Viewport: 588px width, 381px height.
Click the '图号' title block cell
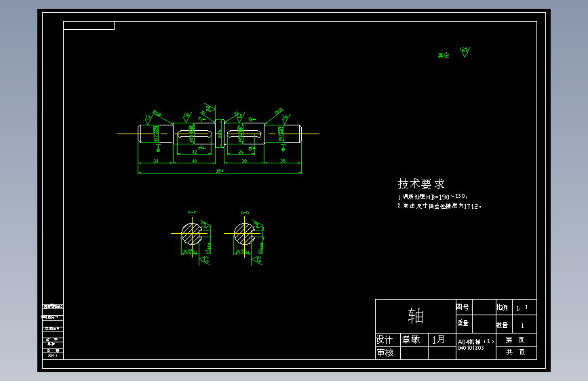pyautogui.click(x=465, y=307)
